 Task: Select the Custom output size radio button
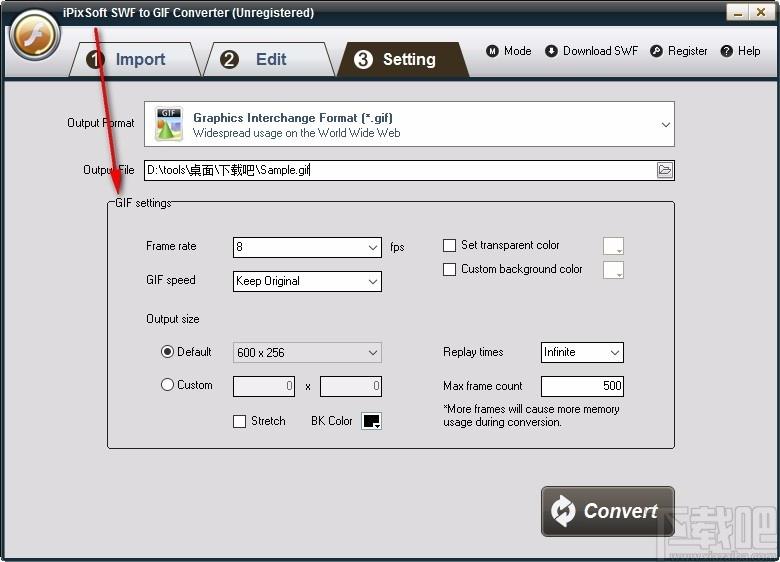tap(168, 385)
